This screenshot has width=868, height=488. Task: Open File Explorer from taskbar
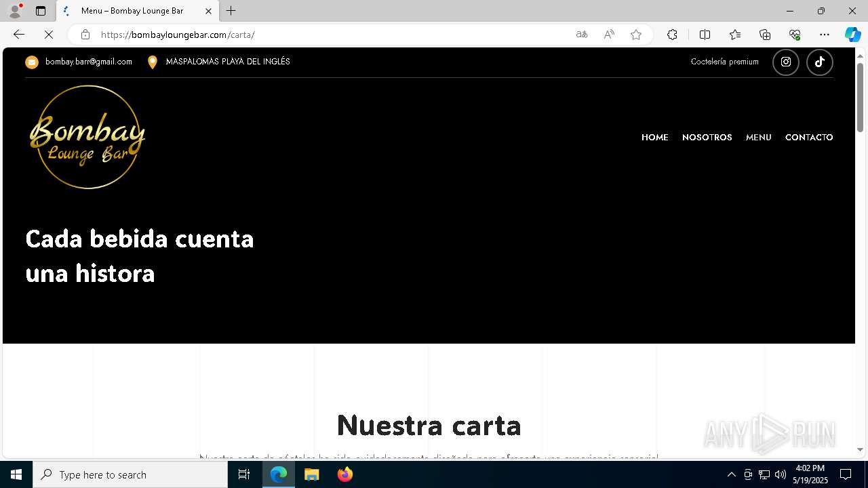[x=312, y=474]
